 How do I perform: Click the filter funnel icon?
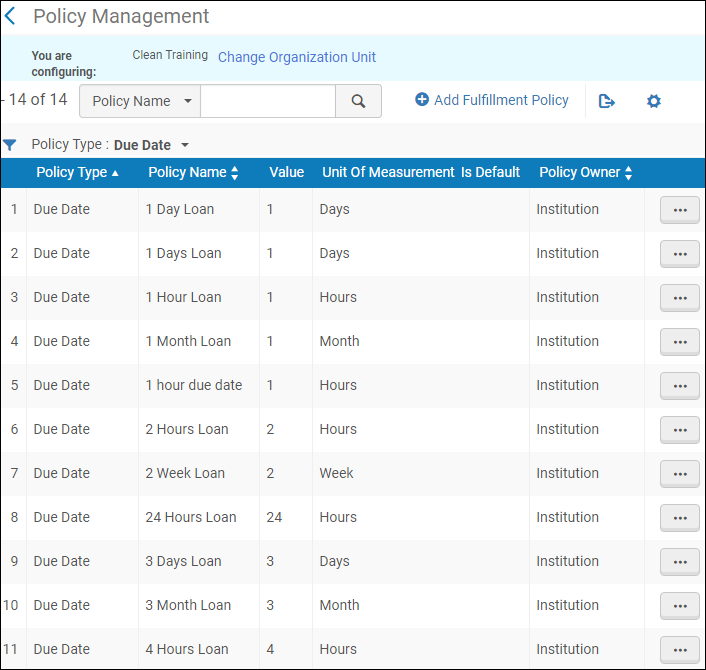click(x=10, y=145)
